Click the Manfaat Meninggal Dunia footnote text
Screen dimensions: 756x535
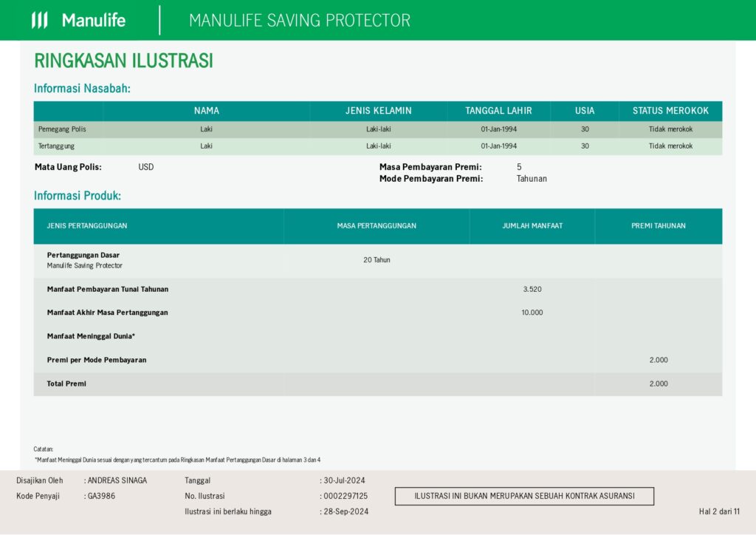177,460
